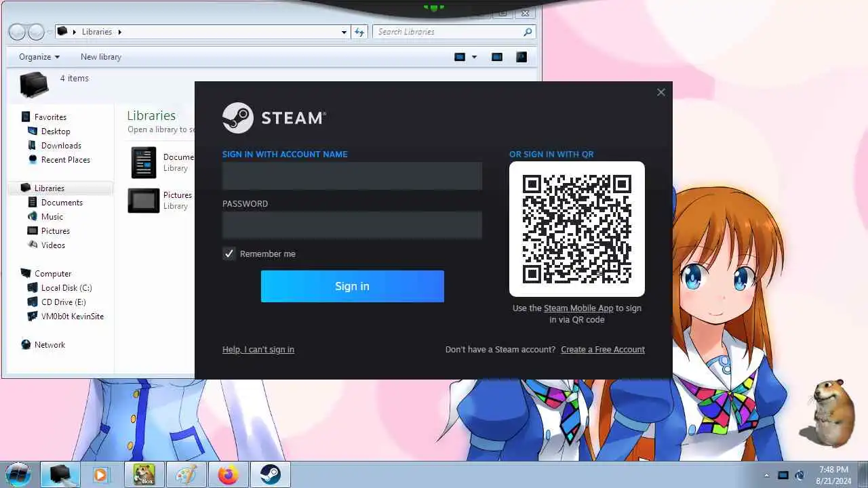Expand the arrow after Libraries breadcrumb
The image size is (868, 488).
(x=120, y=32)
